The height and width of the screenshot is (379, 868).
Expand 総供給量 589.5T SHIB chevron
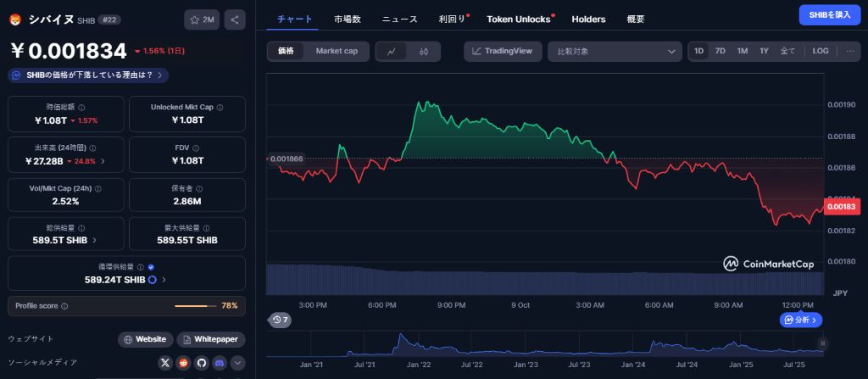pyautogui.click(x=94, y=241)
